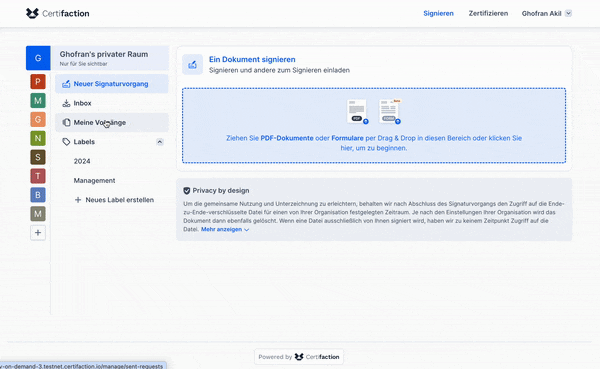This screenshot has height=369, width=600.
Task: Click the Labels section title
Action: tap(84, 142)
